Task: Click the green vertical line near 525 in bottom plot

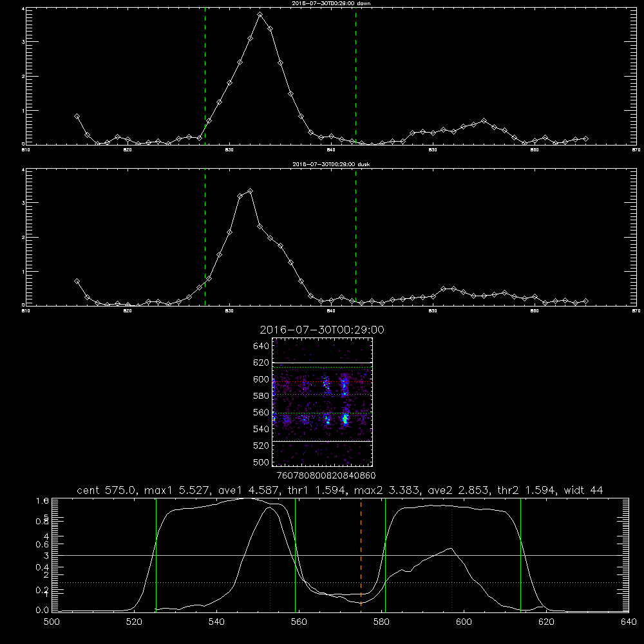Action: [x=156, y=555]
